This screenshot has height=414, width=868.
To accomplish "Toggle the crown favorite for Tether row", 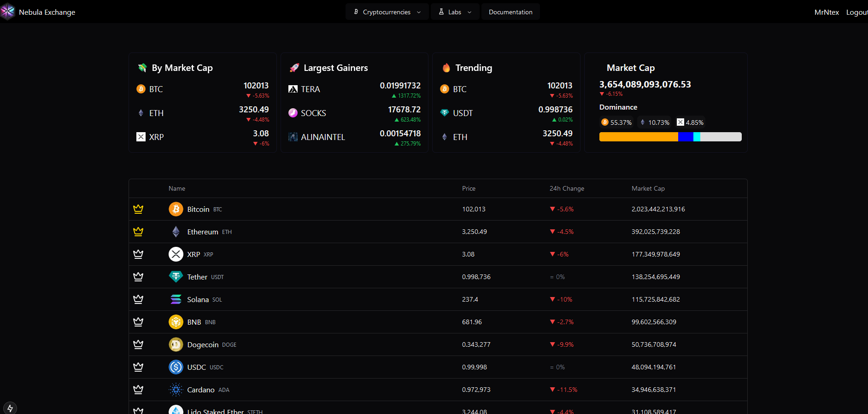I will [x=138, y=277].
